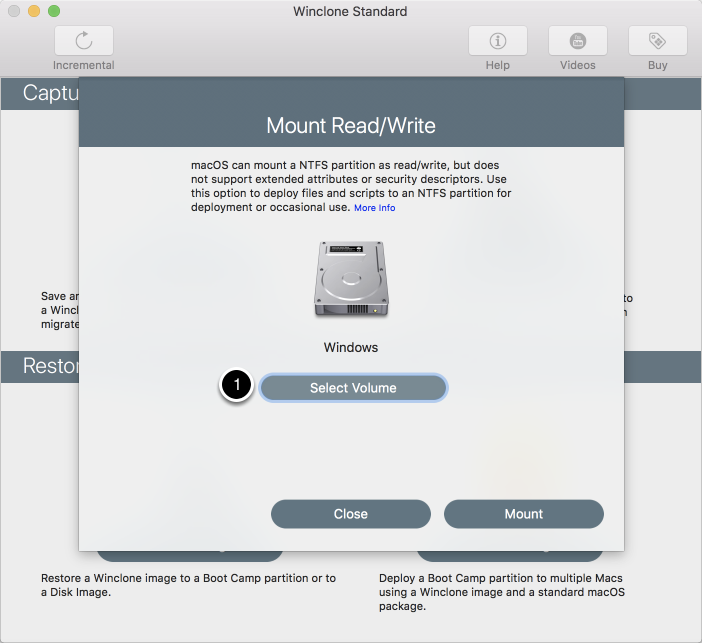702x643 pixels.
Task: Click the Deploy a Boot Camp partition description text
Action: [501, 592]
